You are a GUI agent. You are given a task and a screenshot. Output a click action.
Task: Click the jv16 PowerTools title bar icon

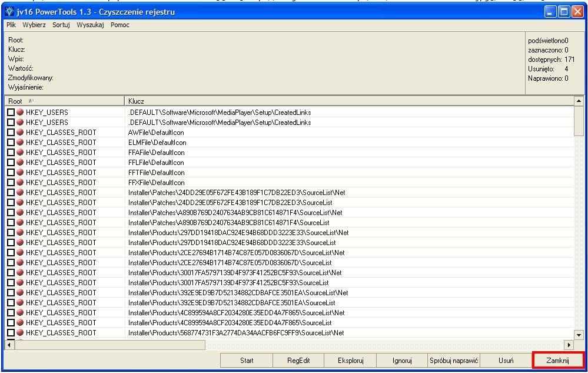9,12
